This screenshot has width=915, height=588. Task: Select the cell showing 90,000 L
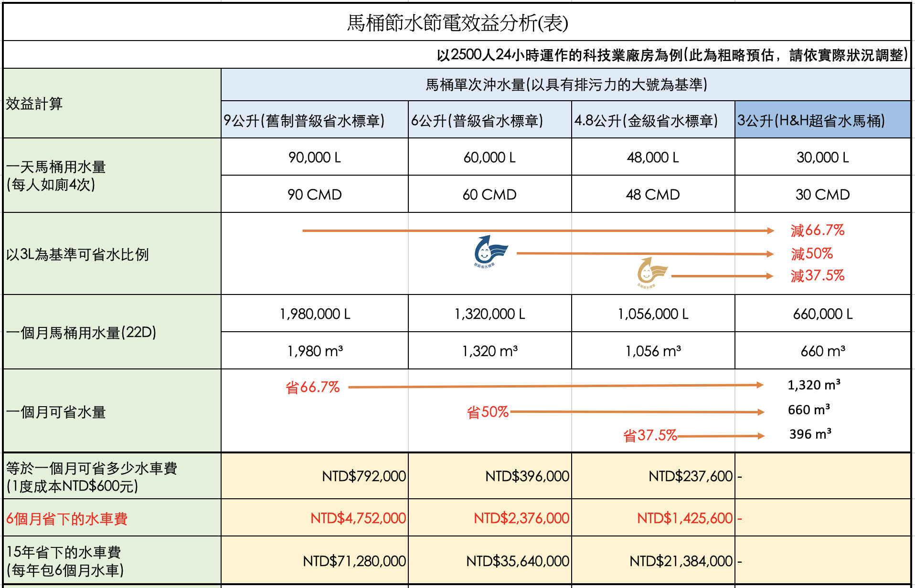pos(314,157)
